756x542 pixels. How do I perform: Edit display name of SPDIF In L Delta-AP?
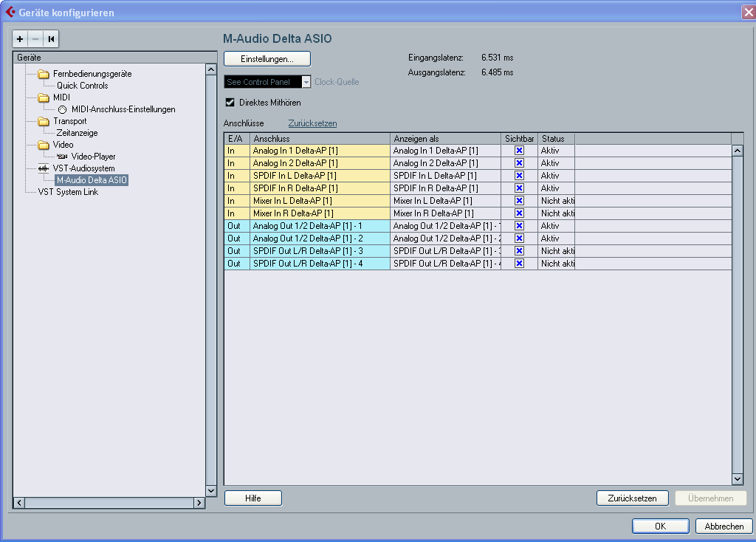pos(445,176)
